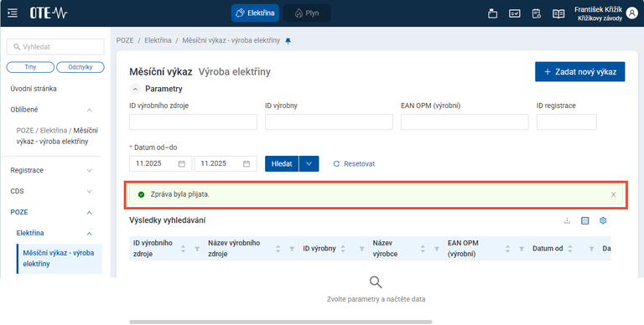Screen dimensions: 644x325
Task: Collapse the sidebar with the menu icon
Action: 13,13
